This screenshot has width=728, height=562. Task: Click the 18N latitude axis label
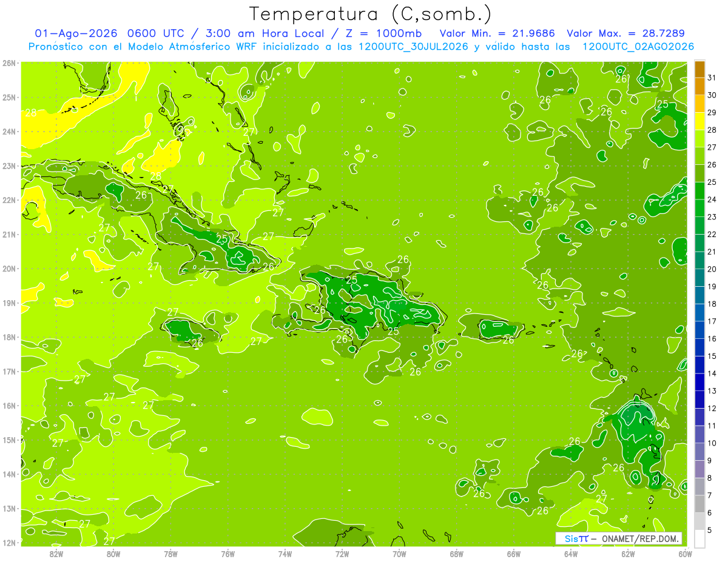9,337
